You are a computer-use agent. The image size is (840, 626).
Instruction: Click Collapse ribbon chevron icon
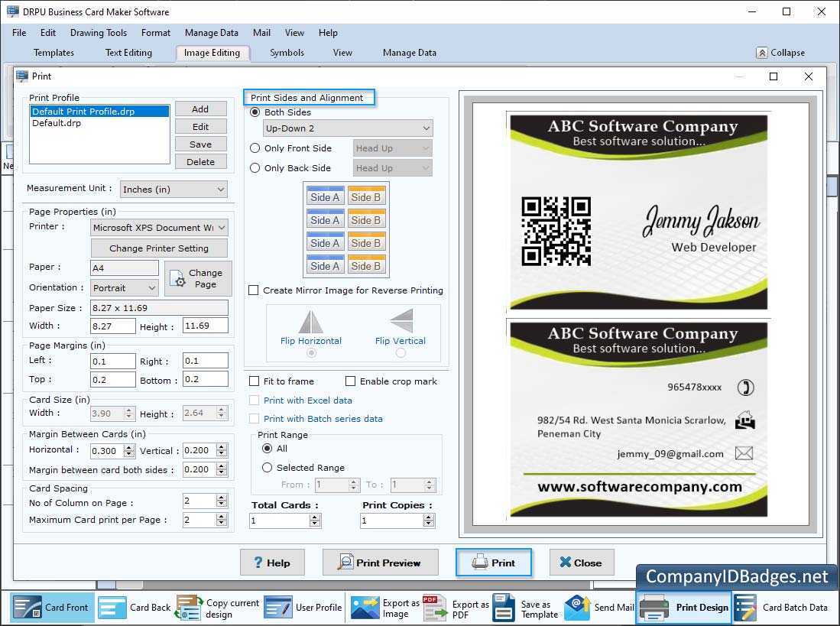pos(762,53)
